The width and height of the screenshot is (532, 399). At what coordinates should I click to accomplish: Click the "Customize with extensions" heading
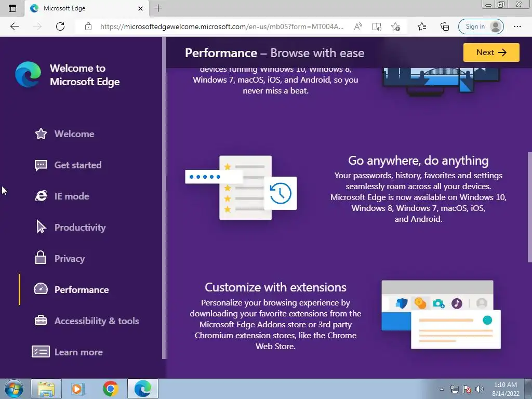pyautogui.click(x=275, y=287)
